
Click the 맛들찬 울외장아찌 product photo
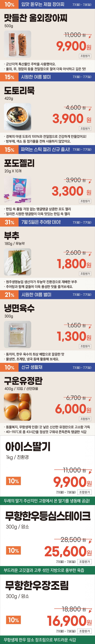click(x=17, y=44)
